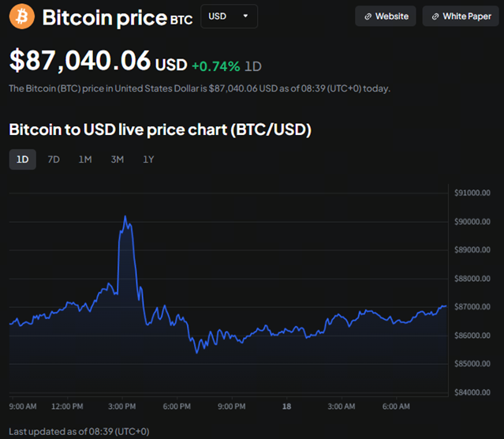504x439 pixels.
Task: Click the $91000.00 price axis label
Action: [x=473, y=193]
